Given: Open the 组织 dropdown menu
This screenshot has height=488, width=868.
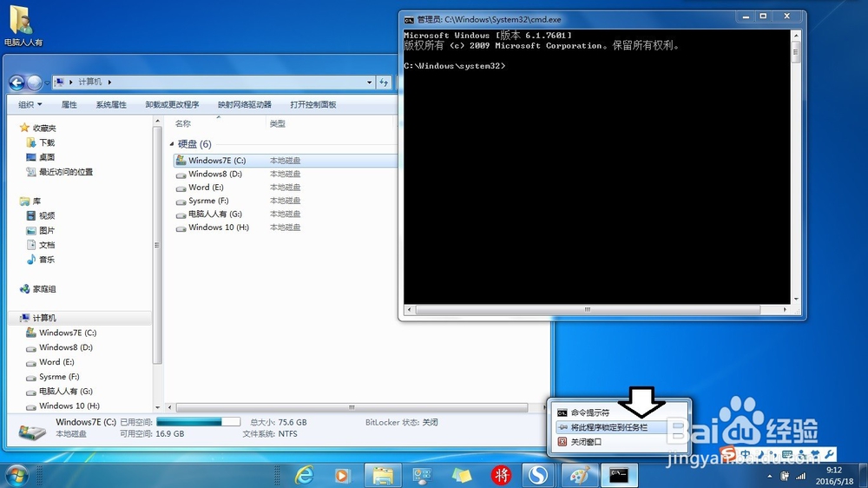Looking at the screenshot, I should (30, 105).
